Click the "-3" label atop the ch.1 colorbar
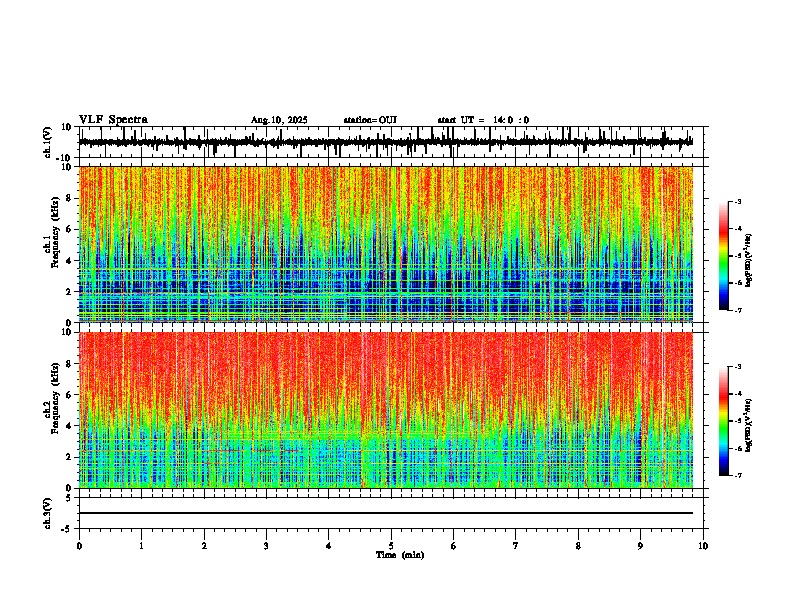Viewport: 792px width, 612px height. [x=738, y=201]
